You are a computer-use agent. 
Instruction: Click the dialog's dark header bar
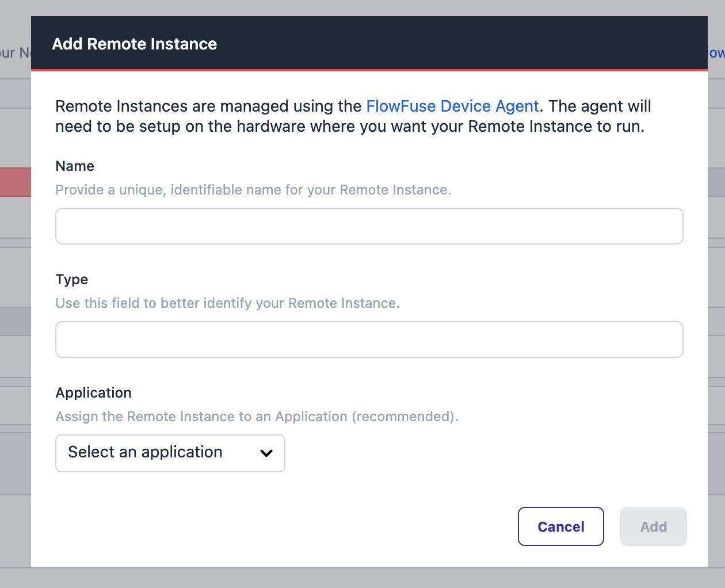pyautogui.click(x=368, y=43)
